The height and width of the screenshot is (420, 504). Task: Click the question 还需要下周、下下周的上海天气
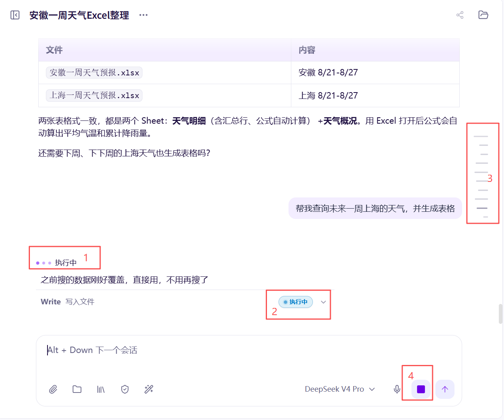(124, 153)
